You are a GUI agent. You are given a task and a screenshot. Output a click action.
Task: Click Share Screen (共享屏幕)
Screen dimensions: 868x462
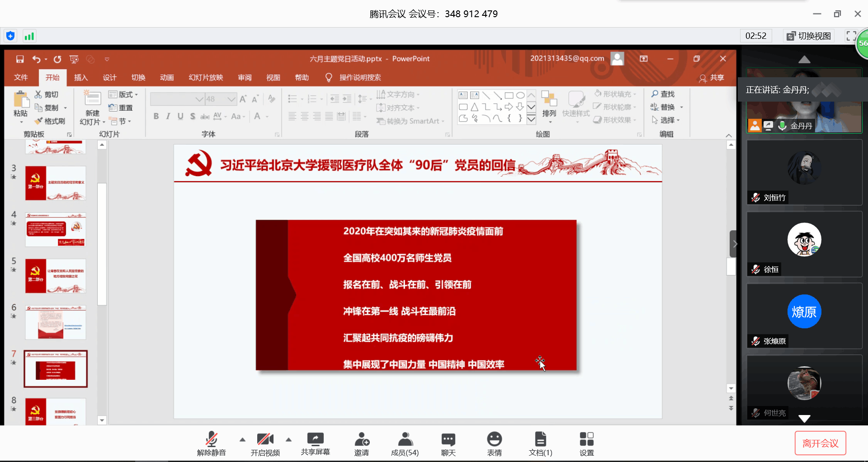click(x=316, y=444)
